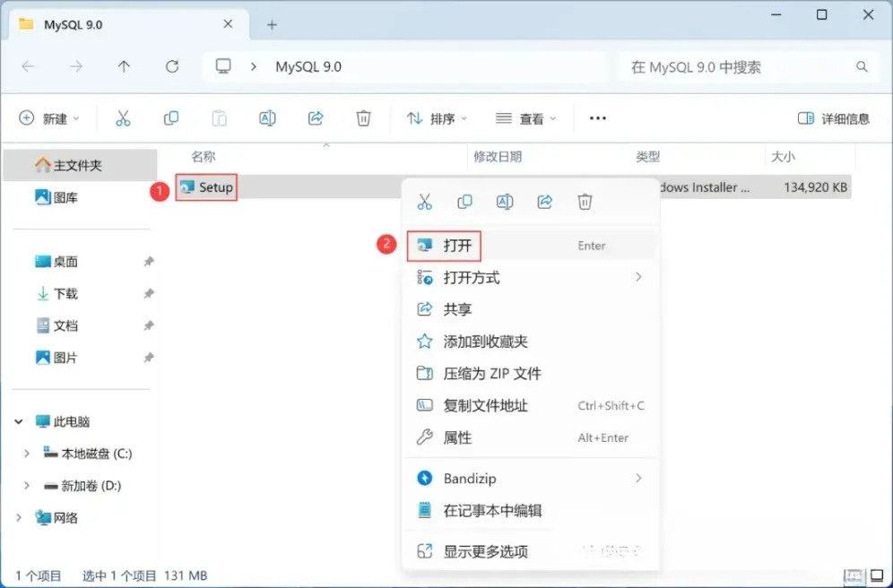893x588 pixels.
Task: Choose 压缩为 ZIP 文件
Action: (531, 374)
